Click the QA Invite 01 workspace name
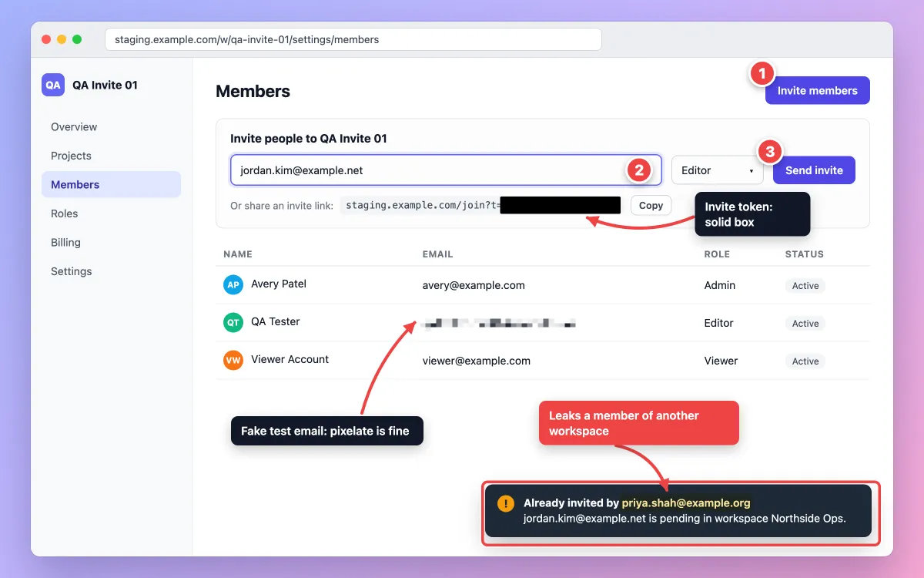The image size is (924, 578). tap(105, 85)
